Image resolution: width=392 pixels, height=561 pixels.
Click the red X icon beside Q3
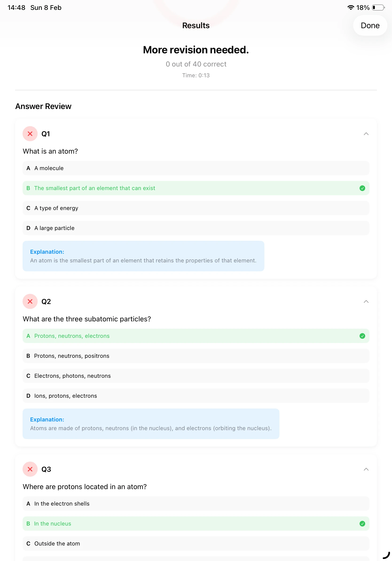click(x=30, y=469)
